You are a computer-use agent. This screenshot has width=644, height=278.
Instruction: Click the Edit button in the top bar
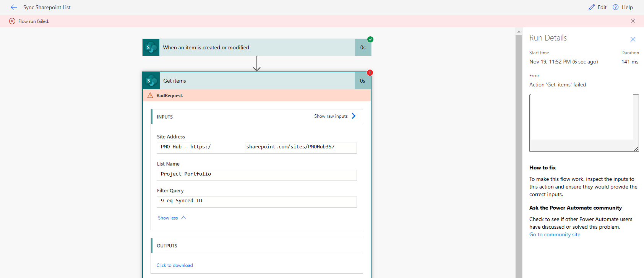(x=597, y=7)
